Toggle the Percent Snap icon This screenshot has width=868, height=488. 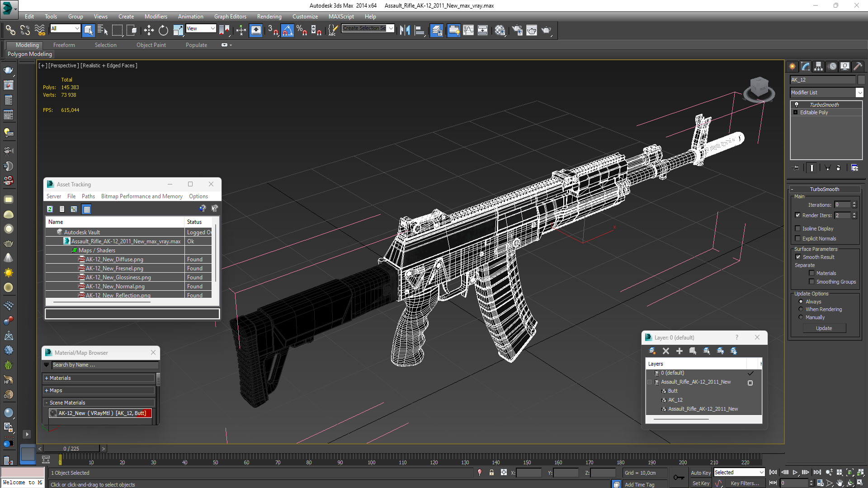pos(302,30)
